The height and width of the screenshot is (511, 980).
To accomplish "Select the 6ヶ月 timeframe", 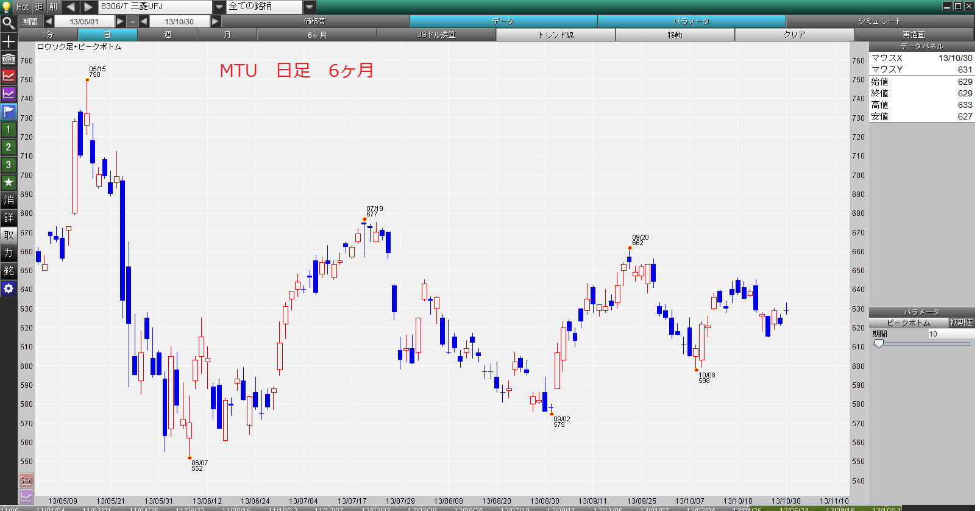I will click(317, 35).
